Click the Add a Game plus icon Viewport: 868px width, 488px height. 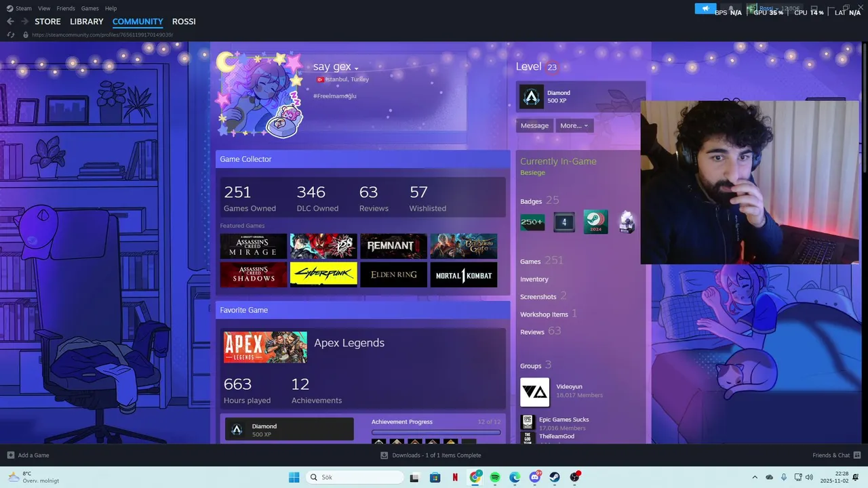coord(10,455)
